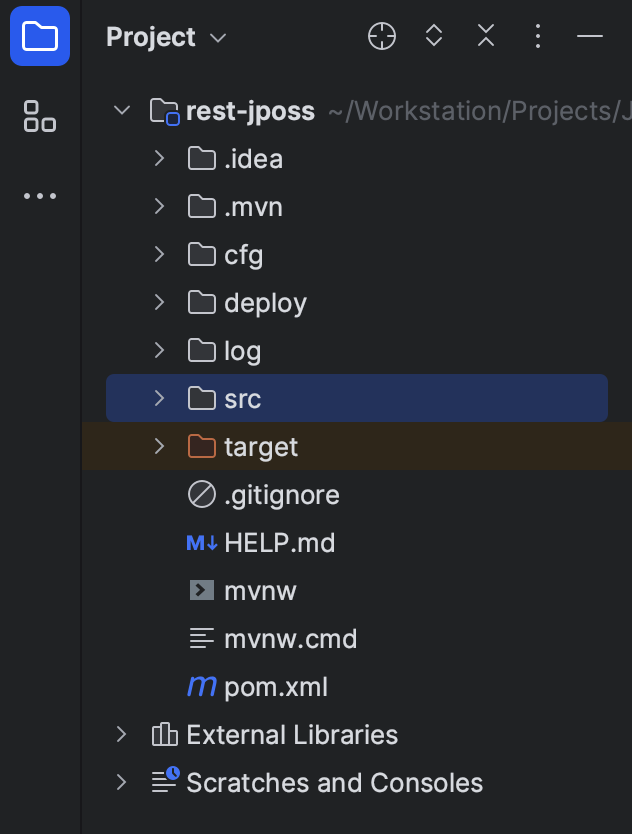Select the mvnw.cmd file
Viewport: 632px width, 834px height.
pyautogui.click(x=290, y=639)
